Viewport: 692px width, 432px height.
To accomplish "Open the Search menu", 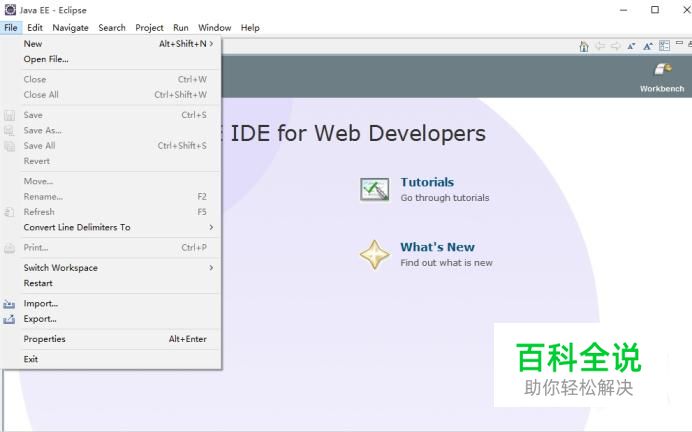I will coord(112,28).
